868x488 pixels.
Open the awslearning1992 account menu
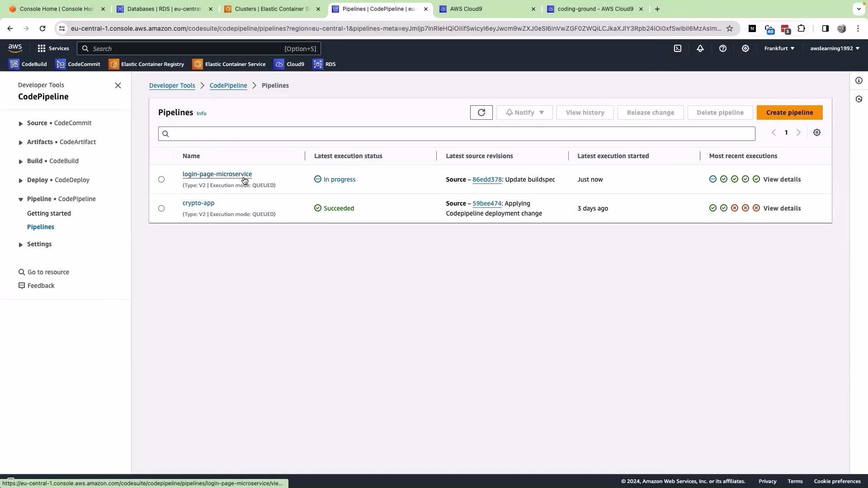(835, 48)
